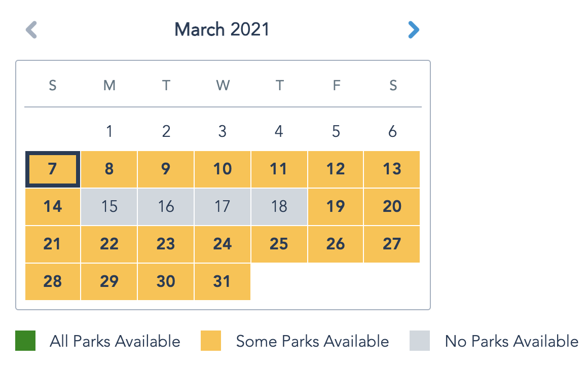Click the left back chevron arrow

click(x=31, y=29)
